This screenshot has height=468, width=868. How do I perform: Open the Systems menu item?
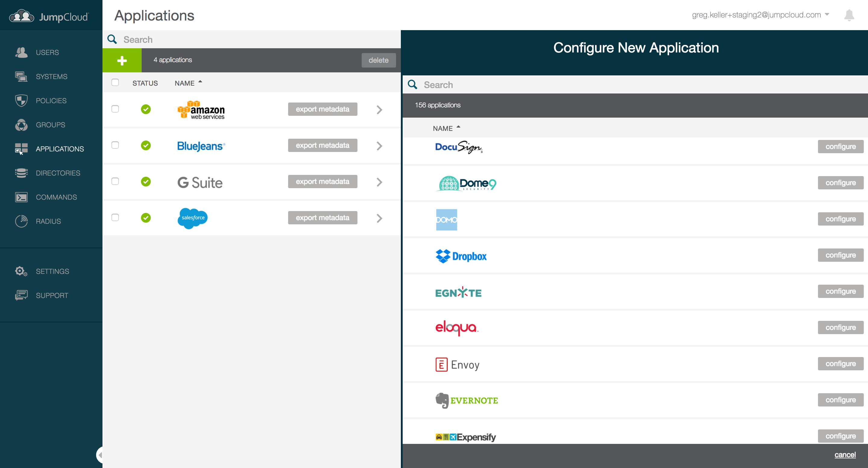(52, 77)
